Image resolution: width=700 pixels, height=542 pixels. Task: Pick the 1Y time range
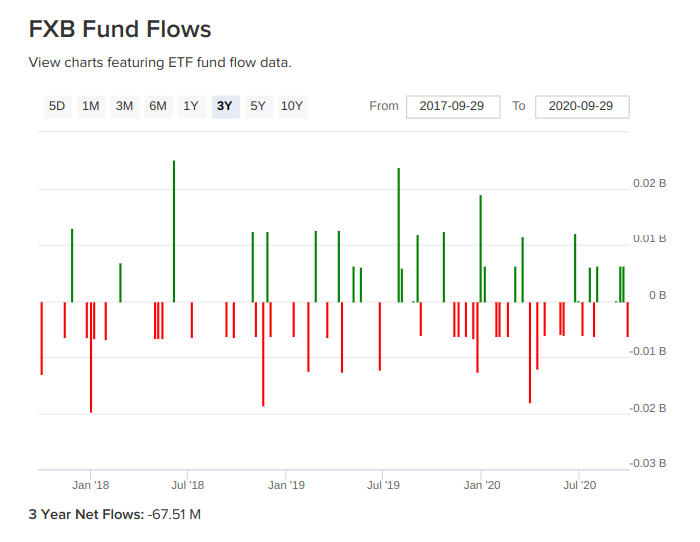tap(190, 106)
